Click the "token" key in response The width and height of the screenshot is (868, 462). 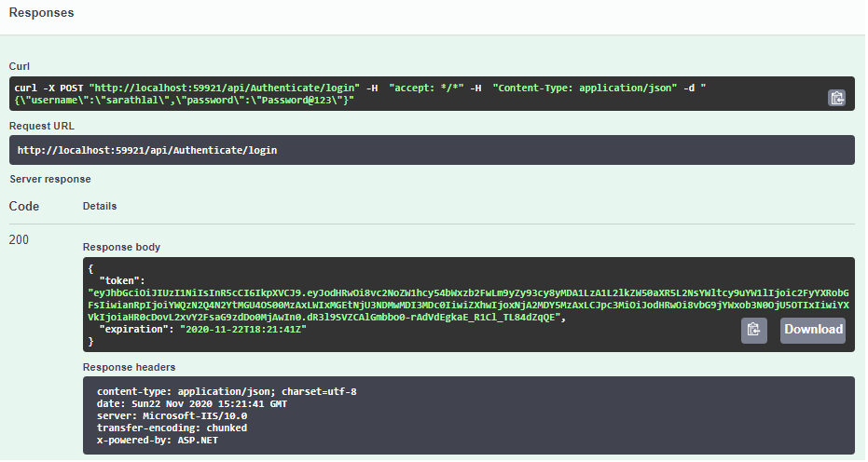tap(122, 280)
